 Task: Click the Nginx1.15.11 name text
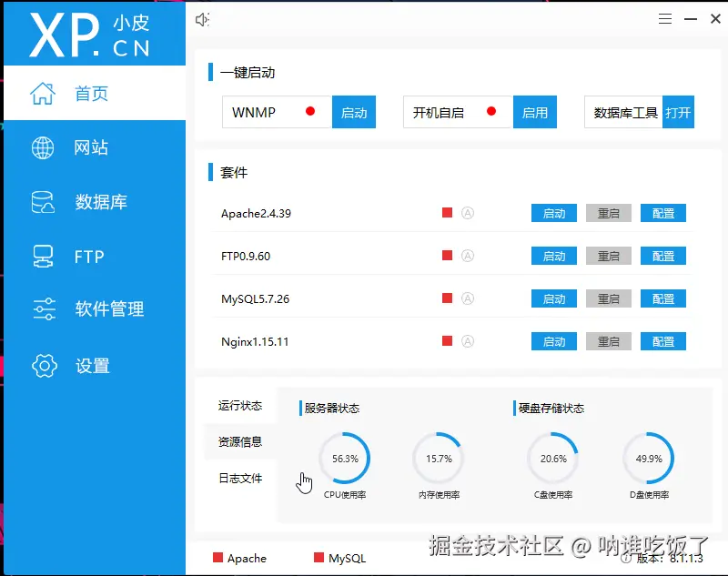pyautogui.click(x=255, y=341)
